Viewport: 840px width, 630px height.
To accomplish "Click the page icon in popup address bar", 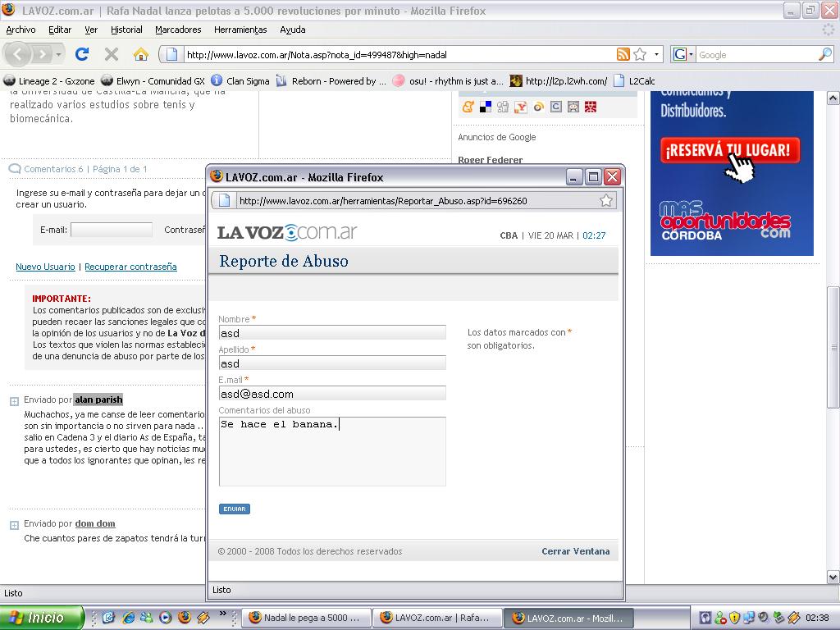I will click(224, 200).
